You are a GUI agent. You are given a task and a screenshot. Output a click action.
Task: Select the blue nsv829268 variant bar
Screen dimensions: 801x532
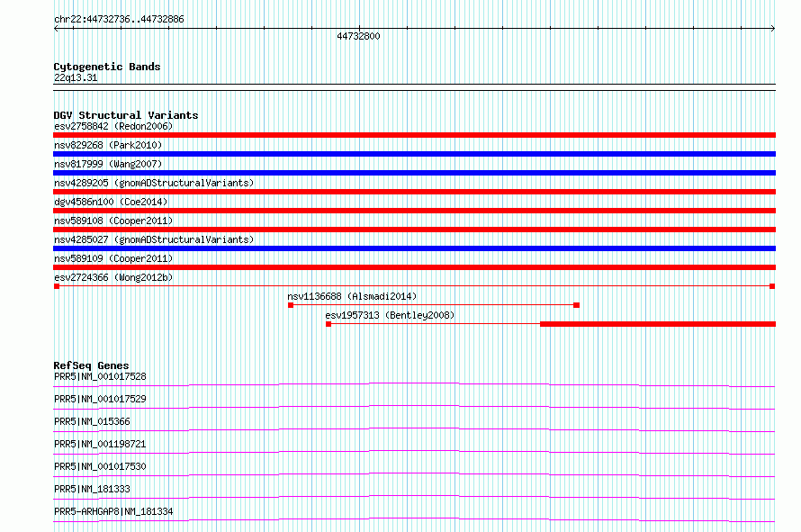tap(414, 154)
